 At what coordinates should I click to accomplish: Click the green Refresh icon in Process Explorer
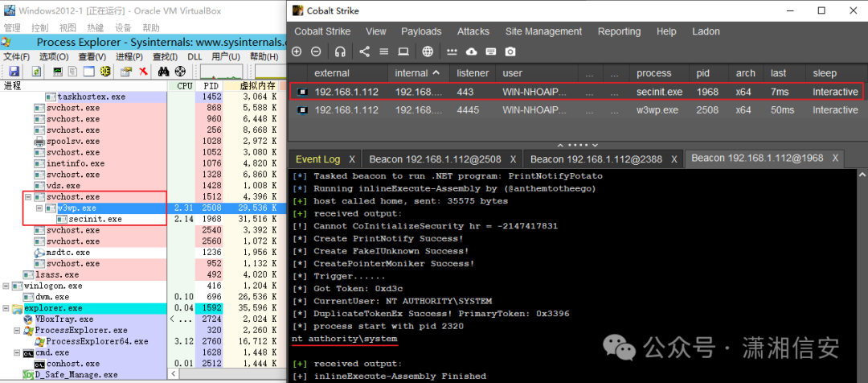point(36,71)
